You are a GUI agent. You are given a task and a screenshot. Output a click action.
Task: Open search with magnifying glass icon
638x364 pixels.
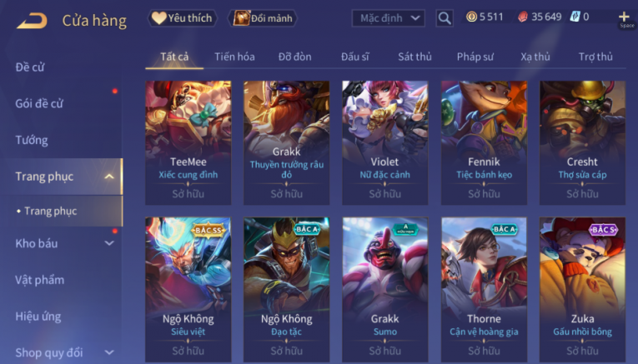pyautogui.click(x=445, y=18)
